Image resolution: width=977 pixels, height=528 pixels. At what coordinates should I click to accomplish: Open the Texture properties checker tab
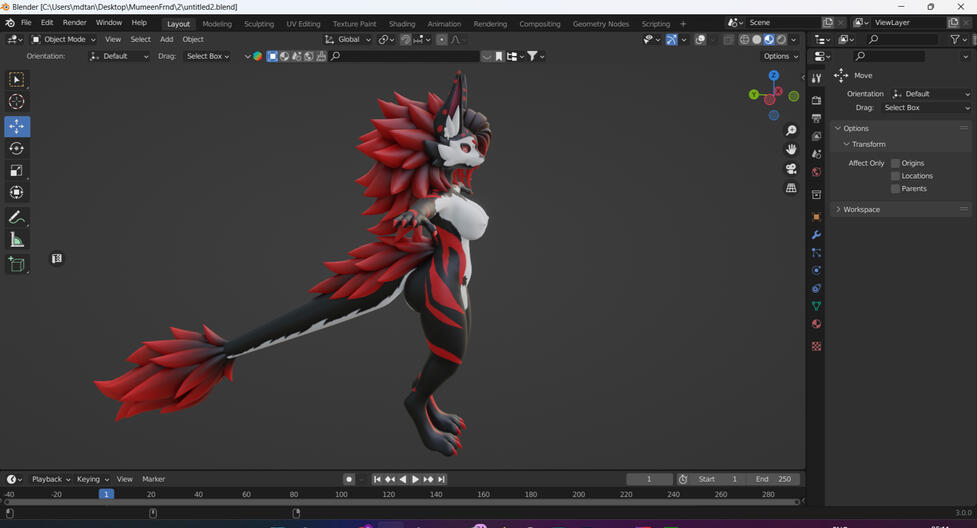816,346
